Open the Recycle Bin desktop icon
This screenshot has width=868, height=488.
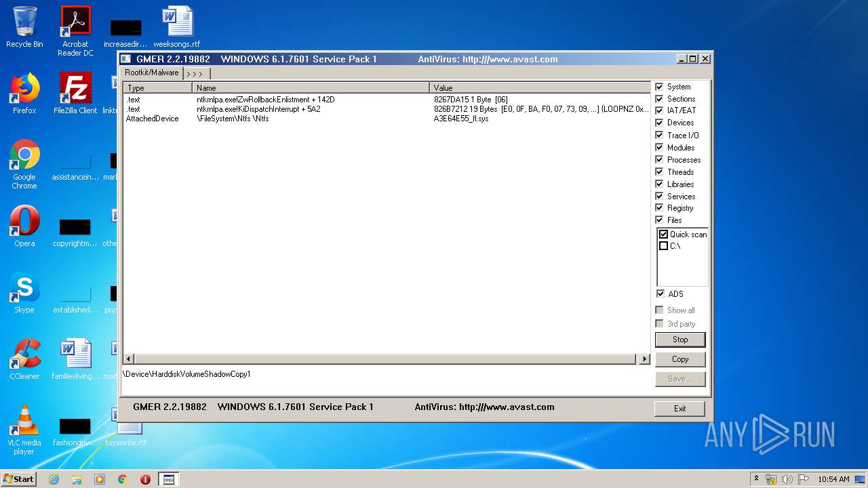[x=24, y=27]
